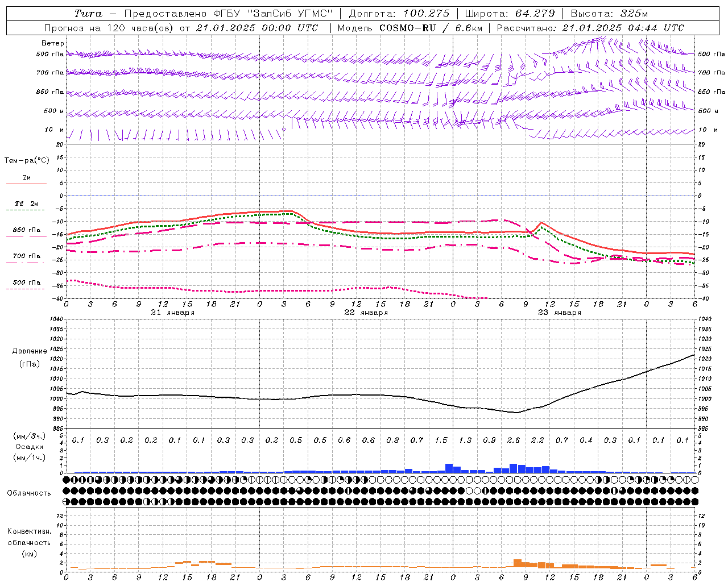Click the "Td 2м" dew point legend label
Screen dimensions: 728x582
(26, 203)
